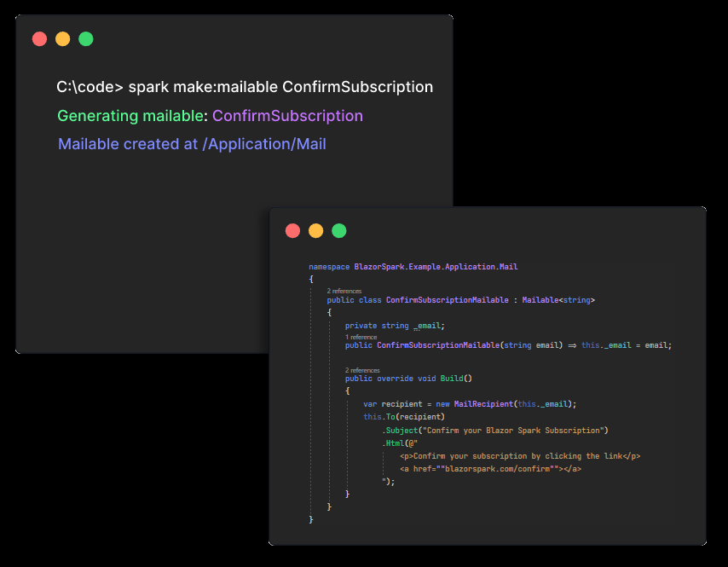Click the 'Mailable<string>' base class name
Screen dimensions: 728x567
pos(558,300)
